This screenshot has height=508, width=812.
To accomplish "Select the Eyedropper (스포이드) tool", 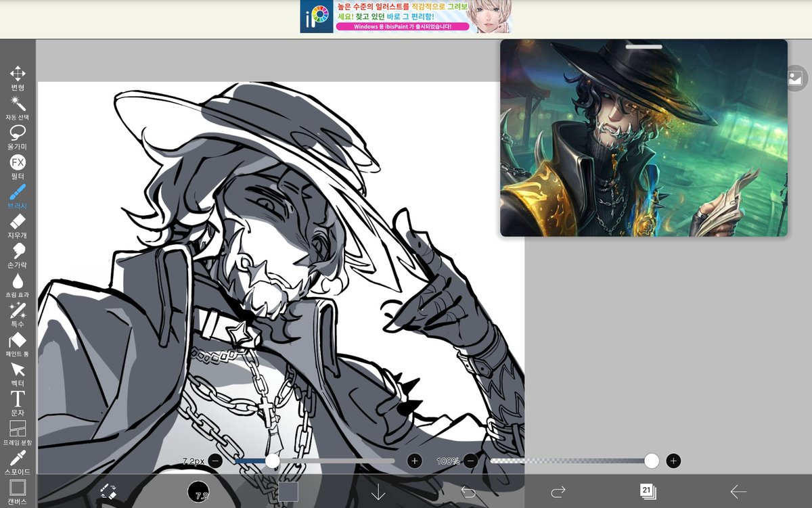I will pos(18,463).
